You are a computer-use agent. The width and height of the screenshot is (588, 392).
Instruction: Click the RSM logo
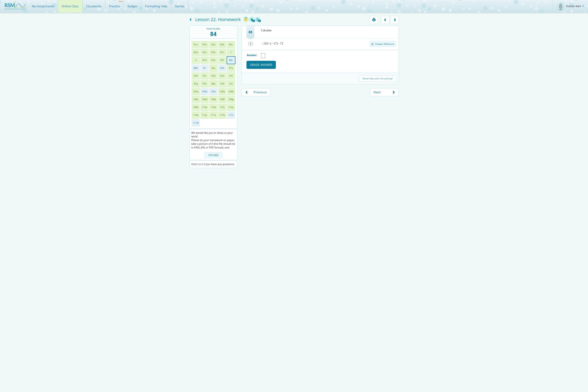click(x=15, y=6)
